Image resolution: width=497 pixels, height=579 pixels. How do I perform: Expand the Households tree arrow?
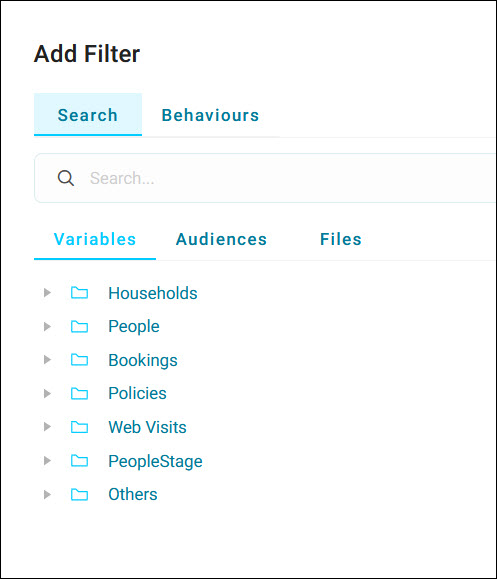coord(47,293)
